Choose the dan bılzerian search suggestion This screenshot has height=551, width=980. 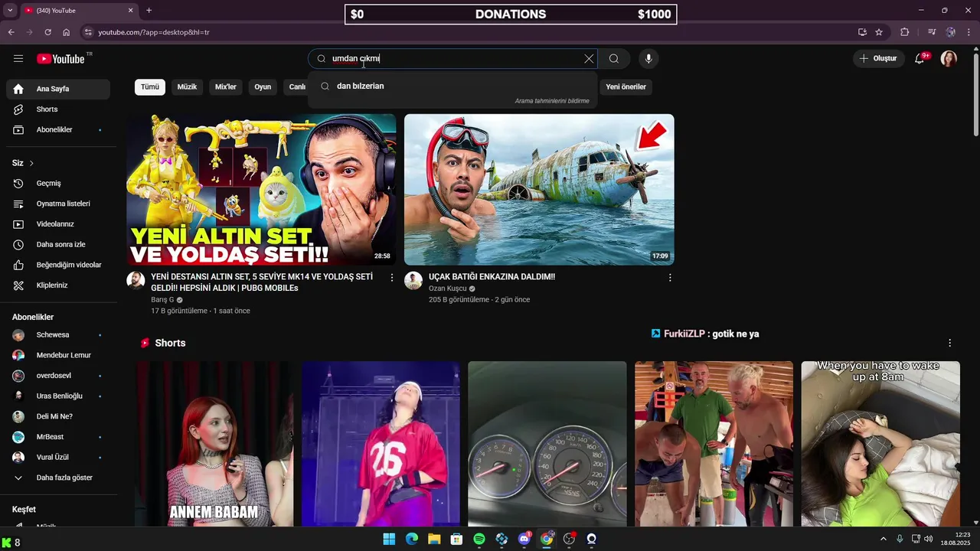(x=452, y=86)
